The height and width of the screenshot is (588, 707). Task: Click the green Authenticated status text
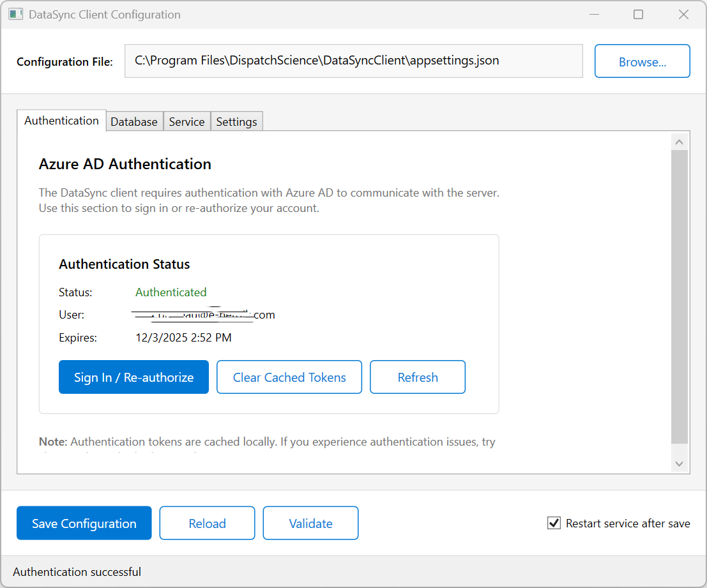171,292
